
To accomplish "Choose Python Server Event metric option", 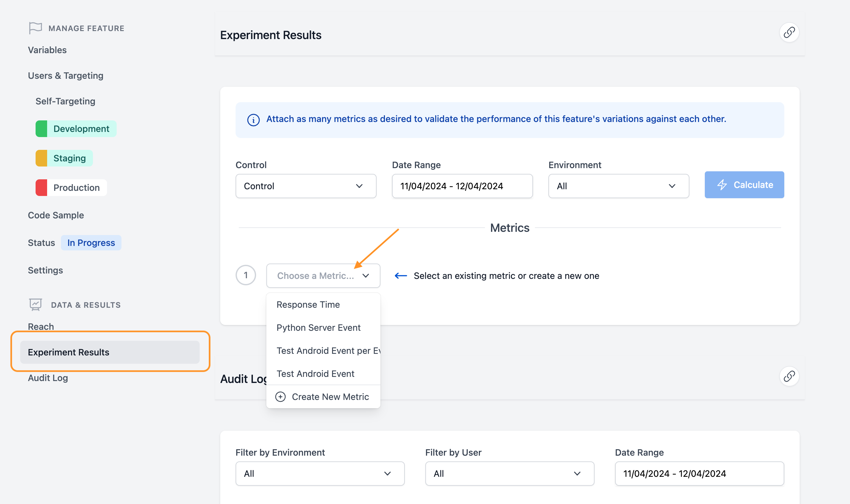I will (x=319, y=327).
